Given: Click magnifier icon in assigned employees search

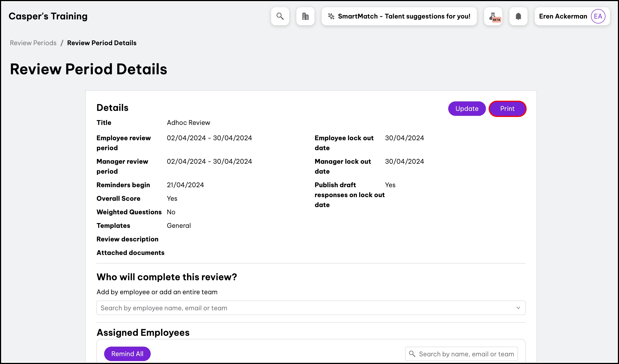Looking at the screenshot, I should tap(412, 354).
